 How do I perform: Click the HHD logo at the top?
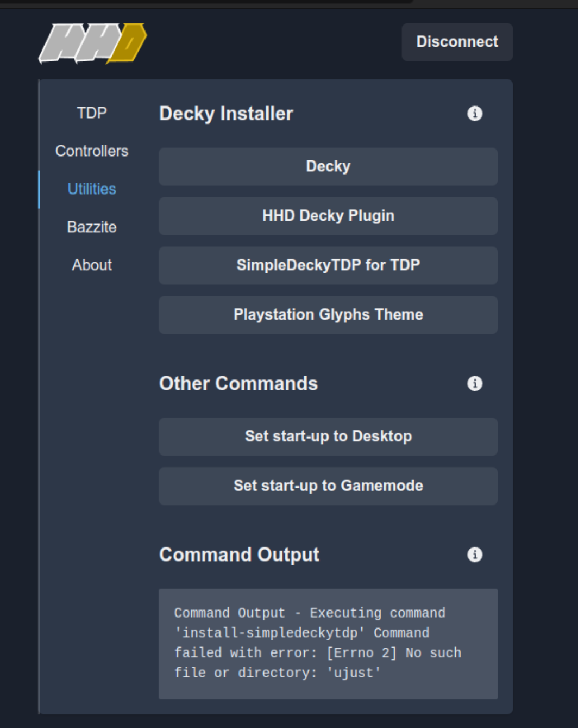click(91, 42)
